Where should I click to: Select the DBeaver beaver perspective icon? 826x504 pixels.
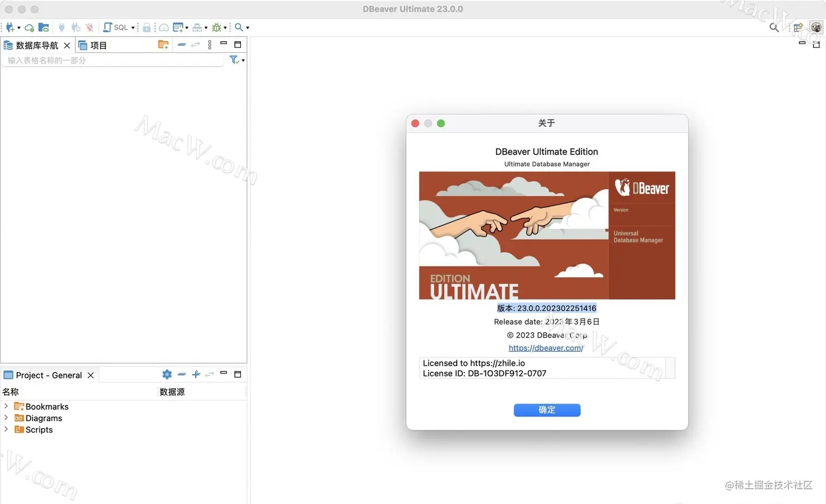click(816, 27)
